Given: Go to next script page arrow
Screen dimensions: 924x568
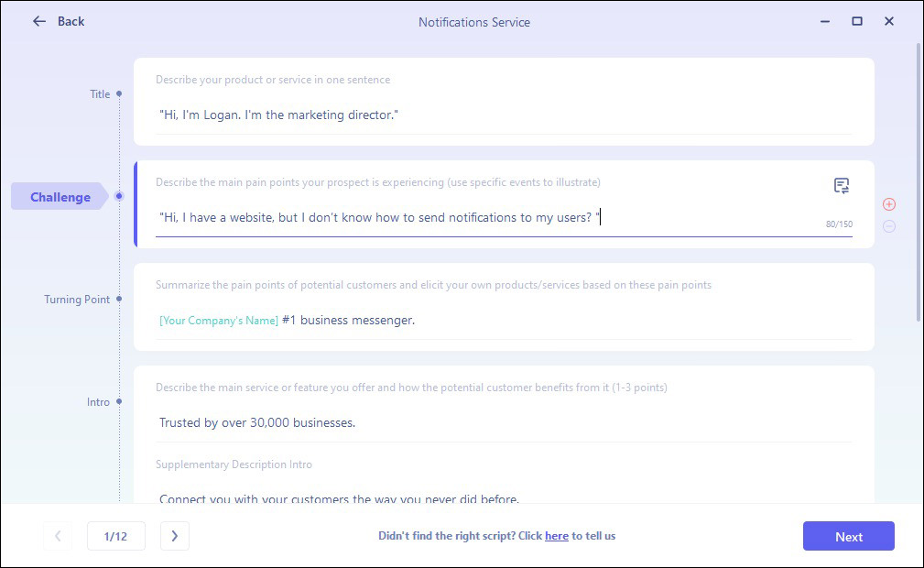Looking at the screenshot, I should coord(174,536).
